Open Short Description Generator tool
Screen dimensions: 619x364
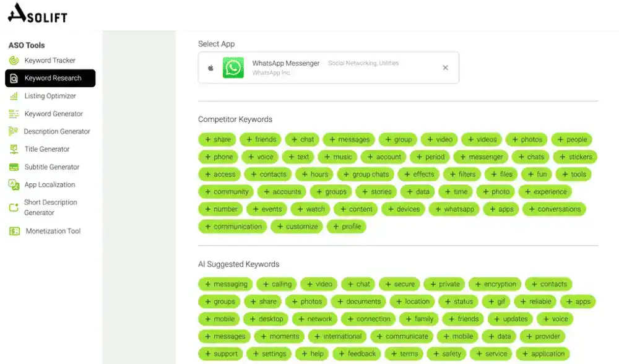click(50, 207)
